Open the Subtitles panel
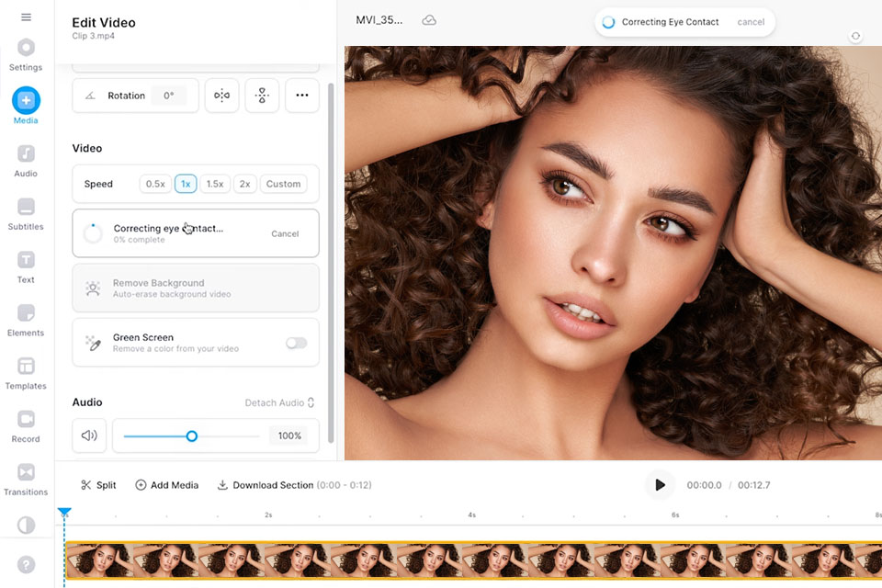Viewport: 882px width, 588px height. (x=26, y=214)
